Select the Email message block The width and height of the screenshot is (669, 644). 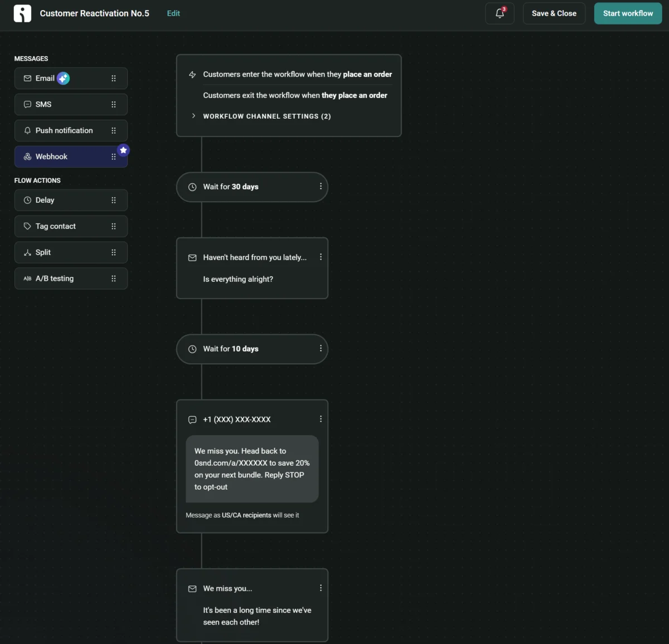pyautogui.click(x=71, y=79)
